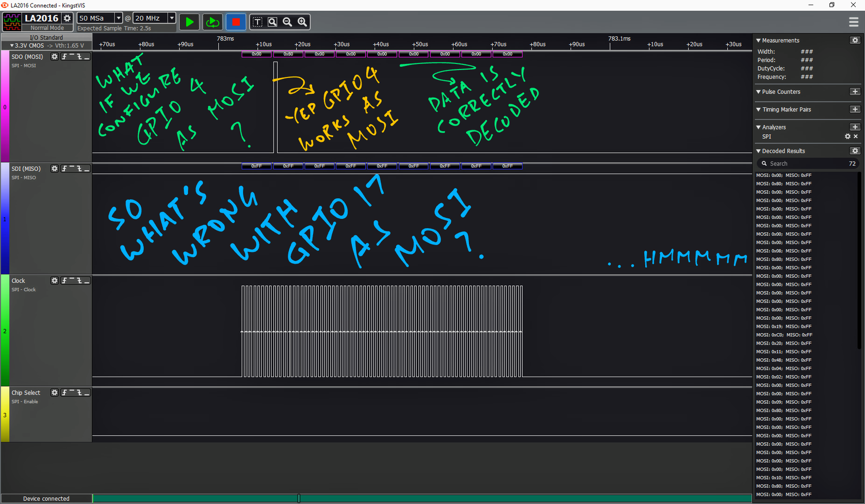Viewport: 865px width, 504px height.
Task: Open the hamburger menu at top right
Action: [x=853, y=22]
